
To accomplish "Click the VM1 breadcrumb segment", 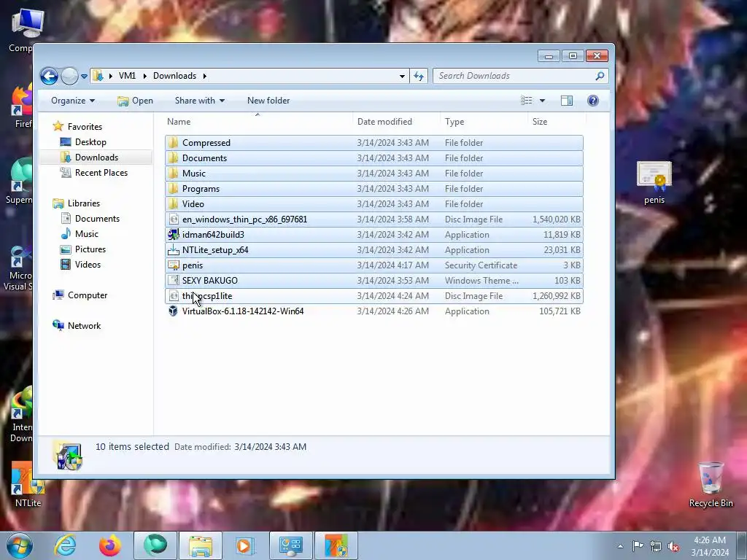I will click(127, 76).
